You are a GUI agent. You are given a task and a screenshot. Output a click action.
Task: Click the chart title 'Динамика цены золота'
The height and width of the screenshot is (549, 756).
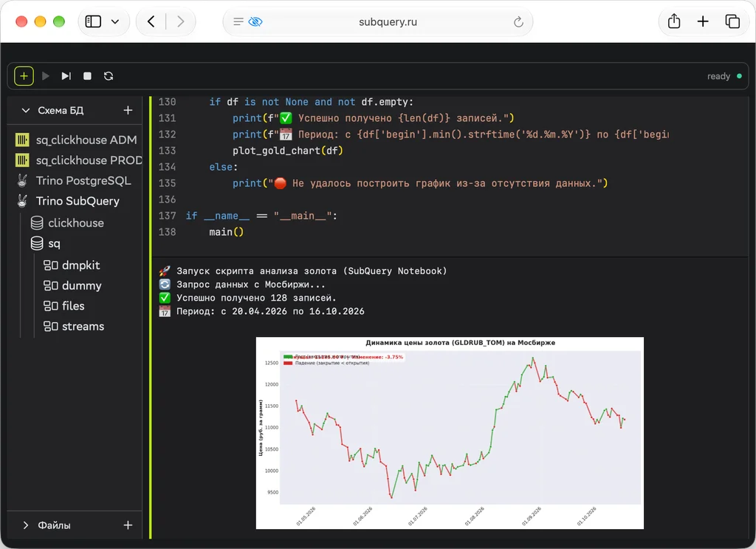pyautogui.click(x=461, y=343)
